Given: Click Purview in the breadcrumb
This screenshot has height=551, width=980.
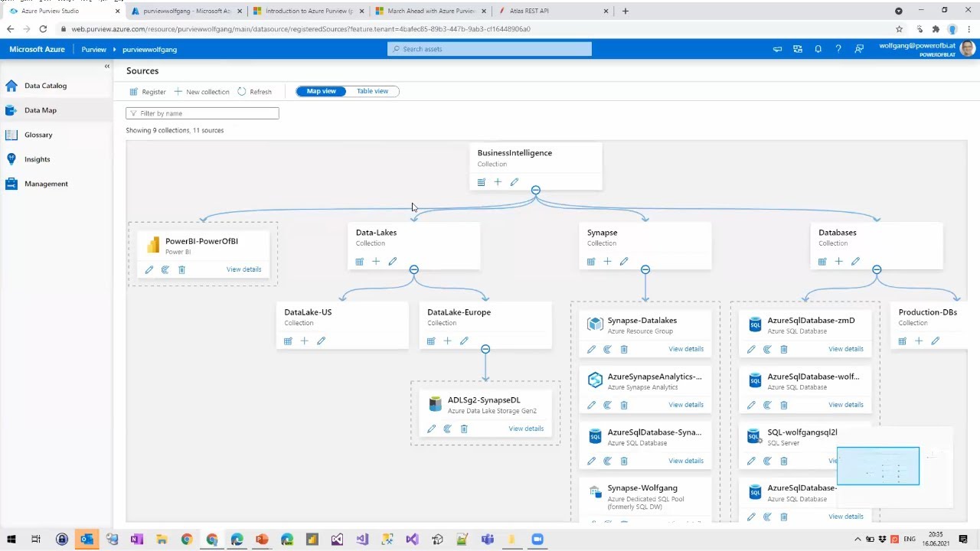Looking at the screenshot, I should point(94,49).
